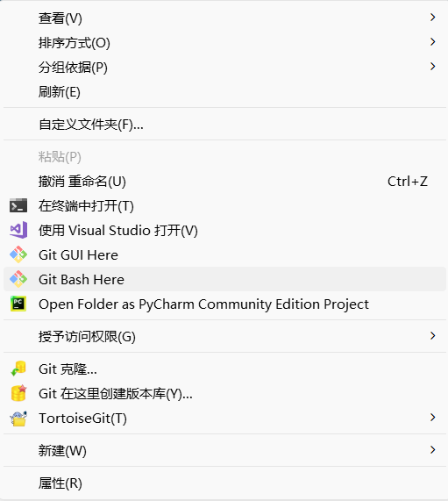Expand the 排序方式(O) submenu arrow
448x501 pixels.
(x=433, y=42)
